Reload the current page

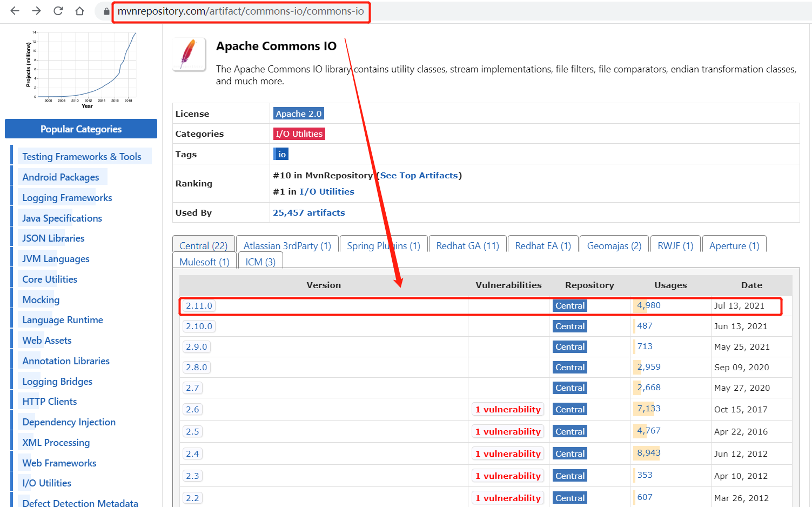click(58, 11)
